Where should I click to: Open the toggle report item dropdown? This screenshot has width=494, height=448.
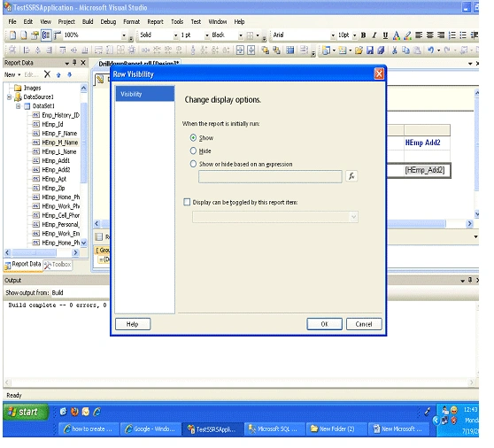pos(353,217)
